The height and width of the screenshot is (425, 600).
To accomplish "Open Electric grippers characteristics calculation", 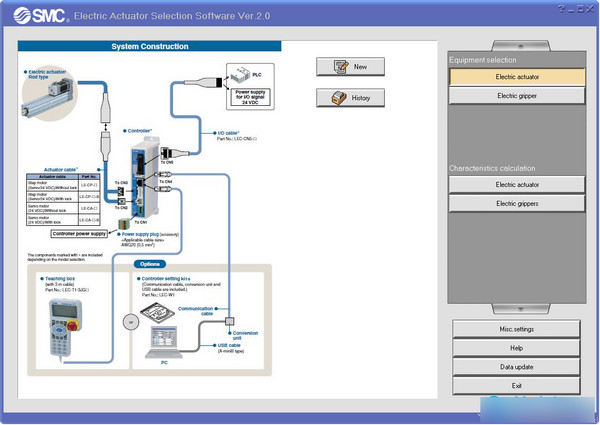I will 517,204.
